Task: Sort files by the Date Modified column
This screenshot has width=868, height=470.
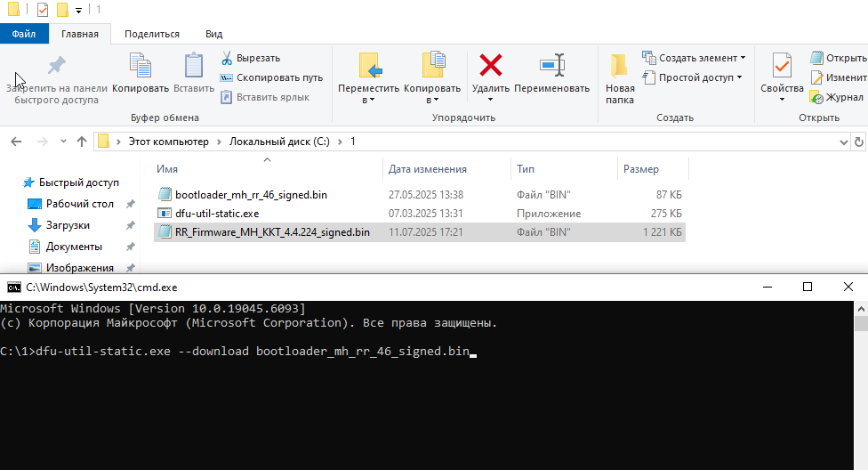Action: coord(427,169)
